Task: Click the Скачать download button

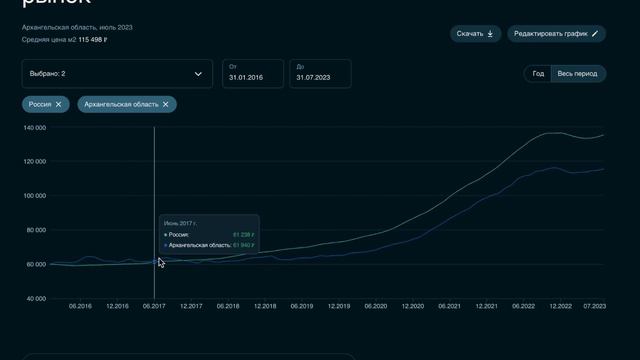Action: 475,34
